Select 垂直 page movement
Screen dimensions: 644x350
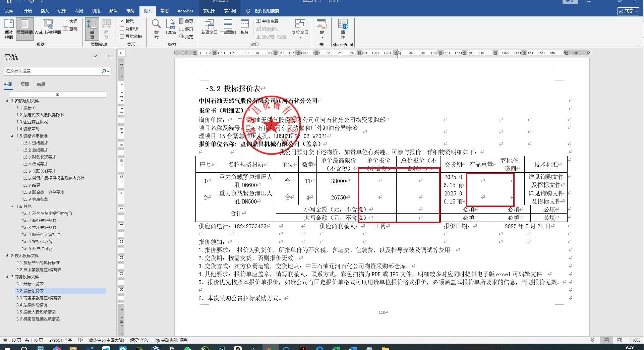(92, 29)
